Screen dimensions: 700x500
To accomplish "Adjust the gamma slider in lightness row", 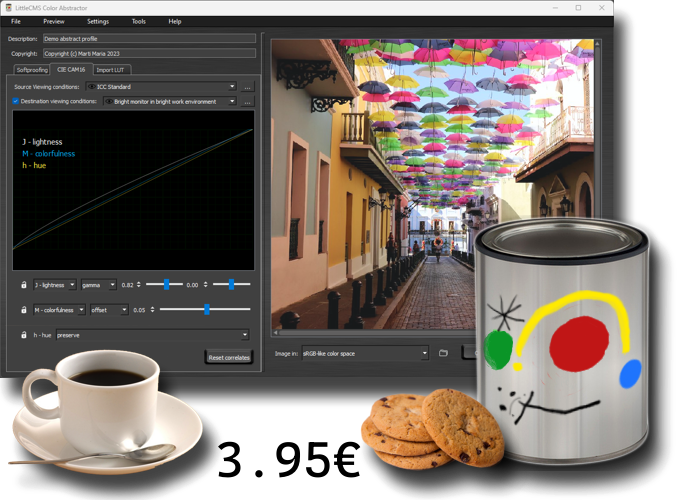I will [x=164, y=284].
